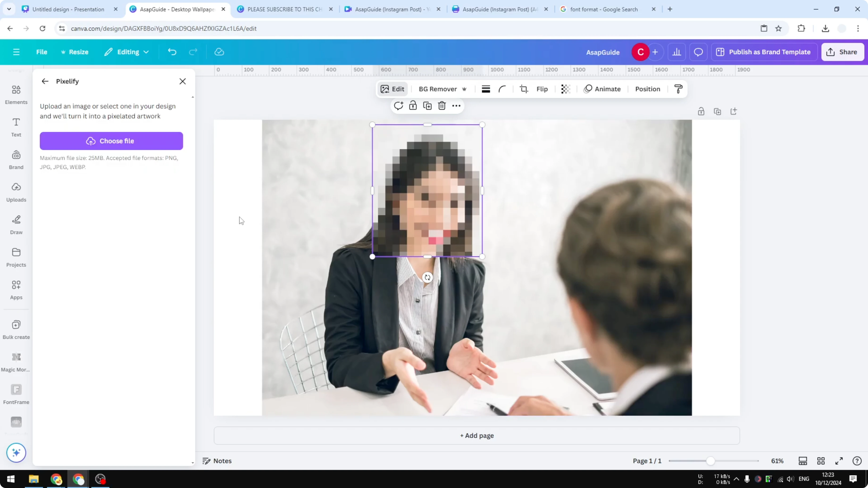This screenshot has width=868, height=488.
Task: Open the Draw panel in the sidebar
Action: coord(16,224)
